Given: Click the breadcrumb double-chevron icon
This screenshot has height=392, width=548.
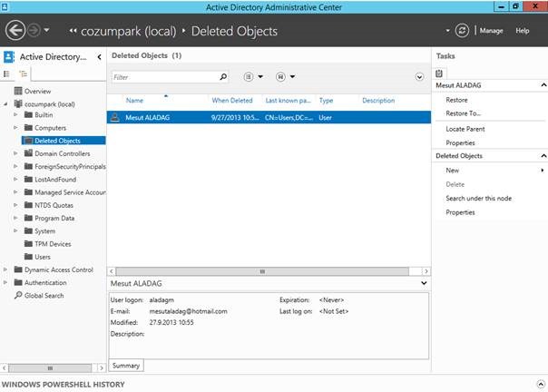Looking at the screenshot, I should click(x=73, y=31).
